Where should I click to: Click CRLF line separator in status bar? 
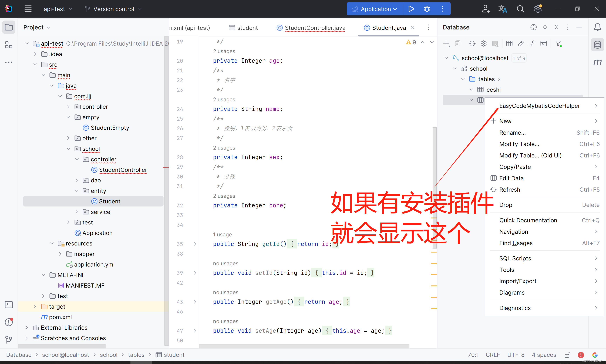click(x=492, y=355)
